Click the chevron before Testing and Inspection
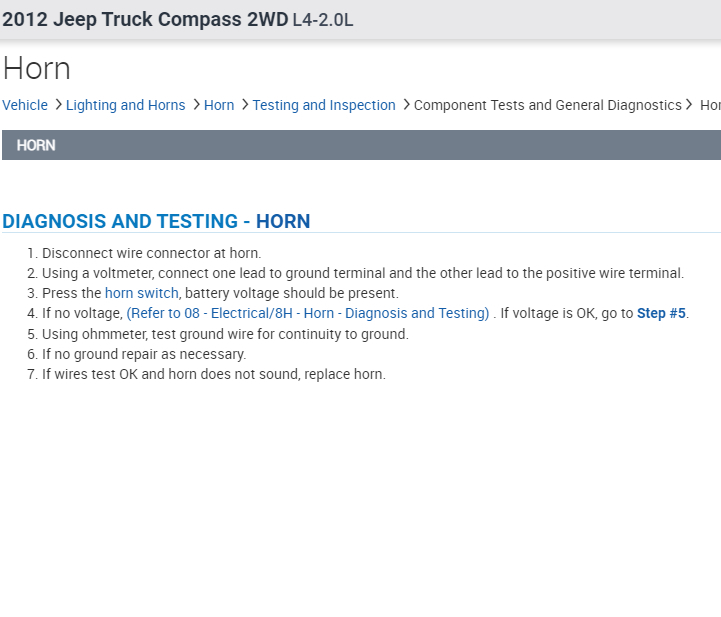This screenshot has height=617, width=721. (244, 105)
